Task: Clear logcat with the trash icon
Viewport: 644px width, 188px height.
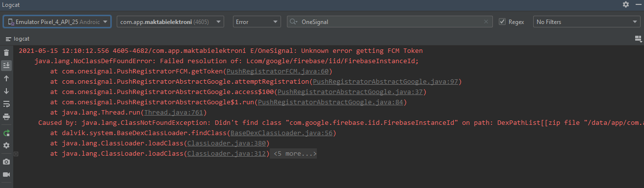Action: (6, 52)
